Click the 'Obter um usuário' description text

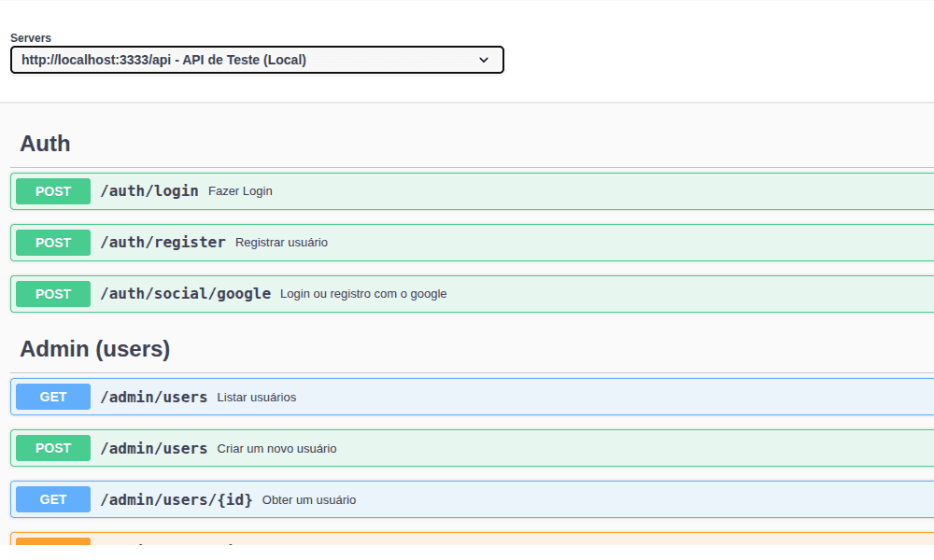click(309, 500)
